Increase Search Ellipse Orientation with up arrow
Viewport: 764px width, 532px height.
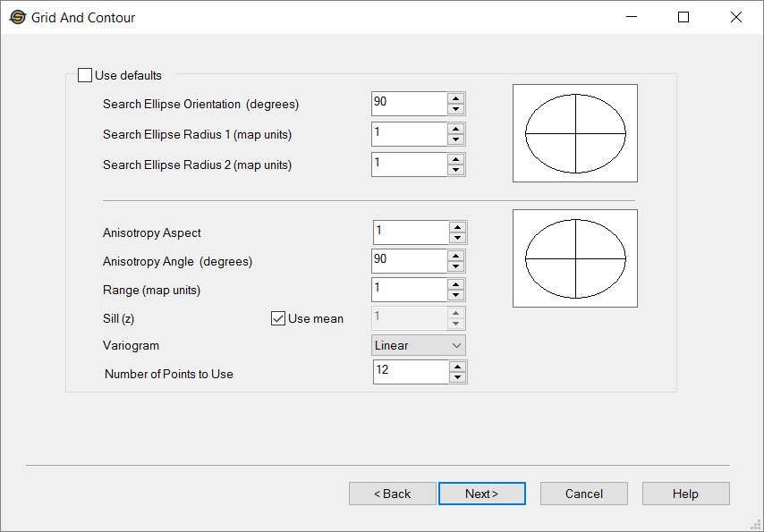tap(455, 98)
